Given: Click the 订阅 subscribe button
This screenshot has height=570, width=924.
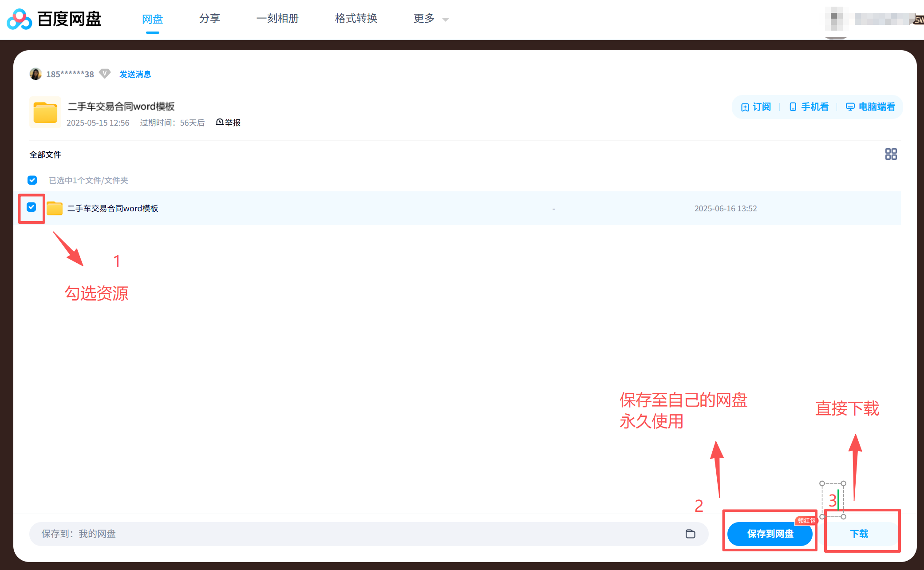Looking at the screenshot, I should coord(756,107).
